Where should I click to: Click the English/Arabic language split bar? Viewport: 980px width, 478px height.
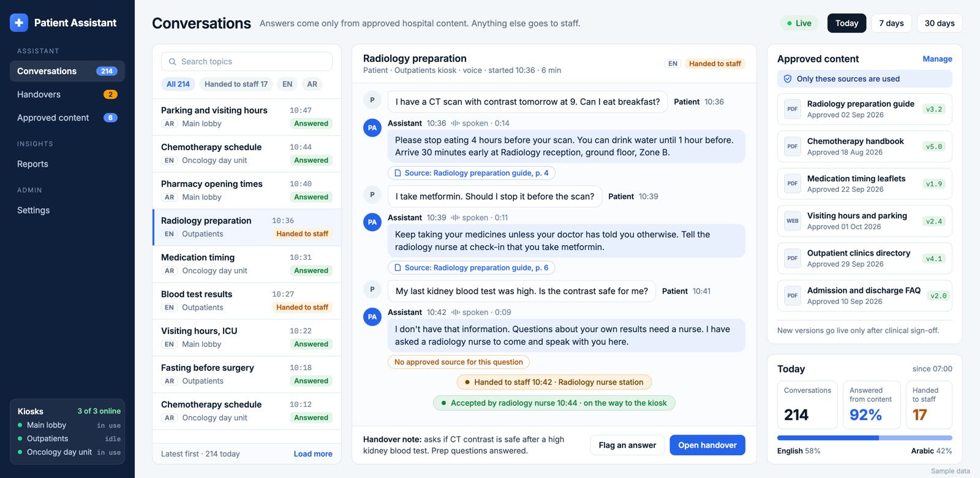coord(865,438)
